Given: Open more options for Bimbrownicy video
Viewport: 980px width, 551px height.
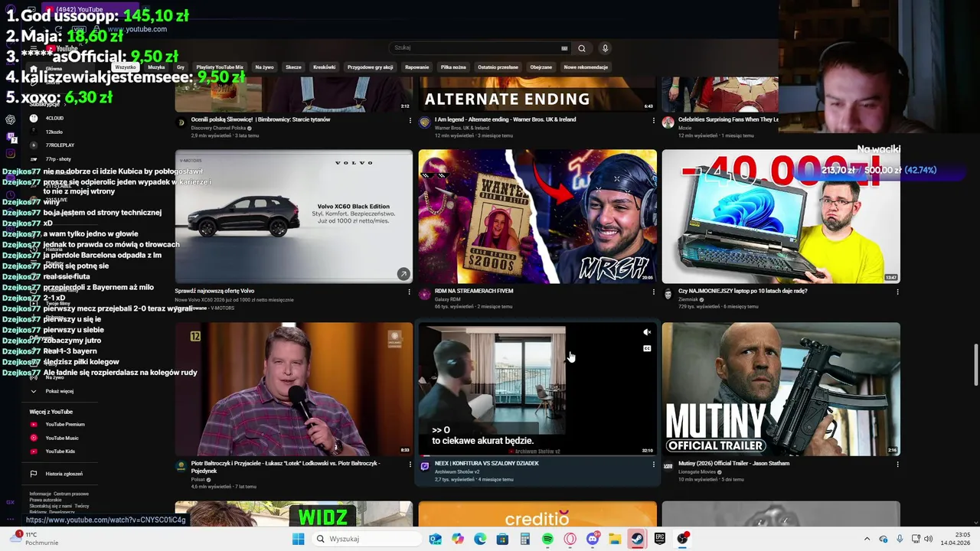Looking at the screenshot, I should [x=409, y=121].
